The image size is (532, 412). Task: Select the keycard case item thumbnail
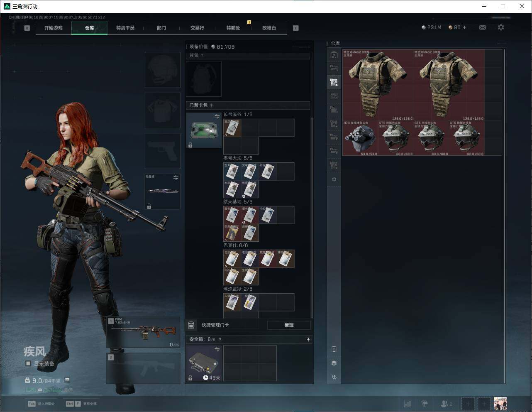[204, 130]
